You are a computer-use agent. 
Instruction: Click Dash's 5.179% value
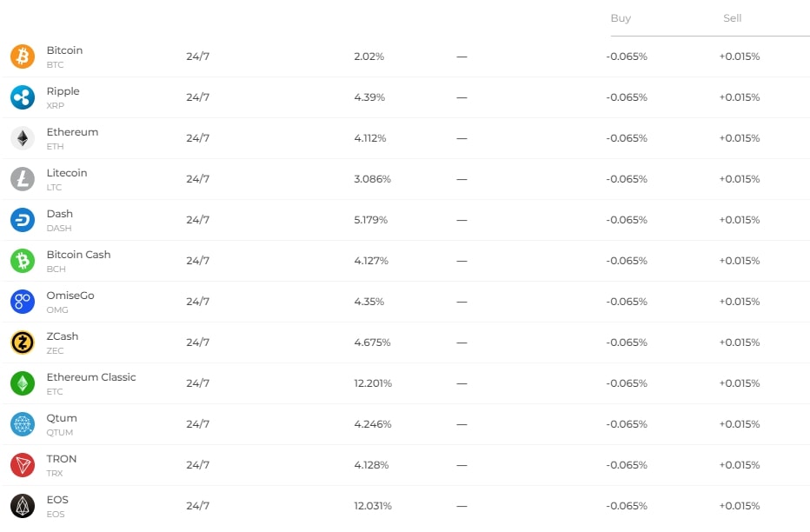[370, 220]
